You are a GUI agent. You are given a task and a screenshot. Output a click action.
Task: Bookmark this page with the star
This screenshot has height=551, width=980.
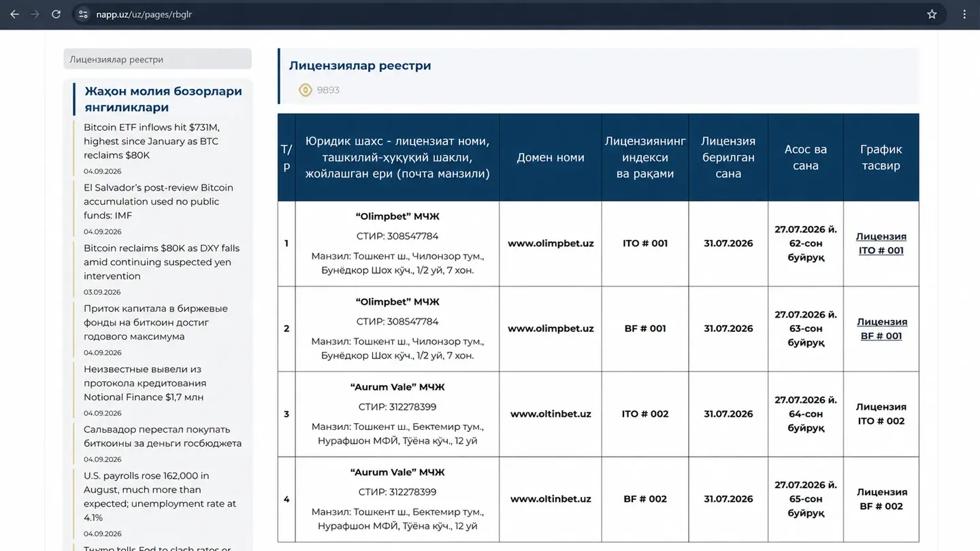[932, 14]
